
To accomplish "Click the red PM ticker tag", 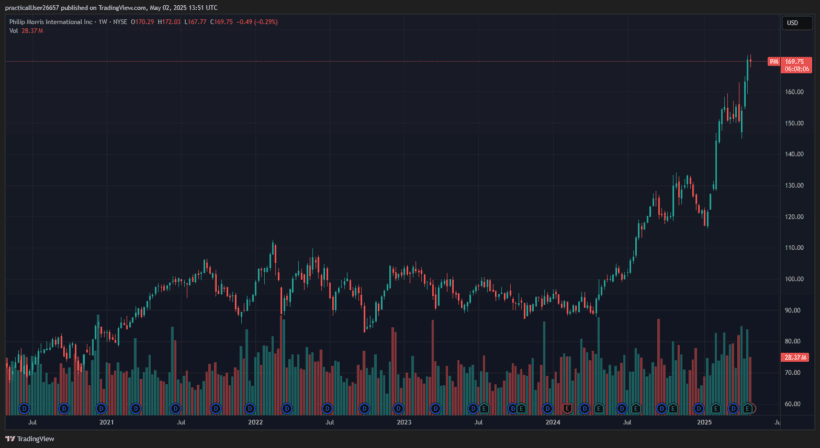I will (773, 62).
